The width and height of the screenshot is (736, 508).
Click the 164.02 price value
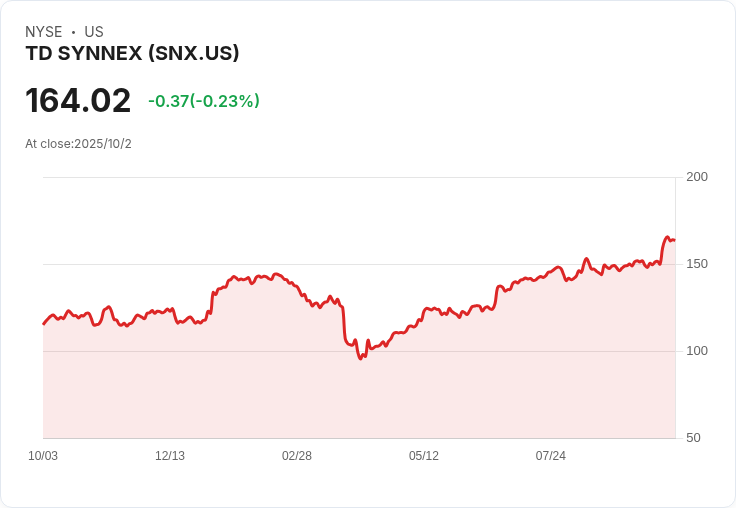pyautogui.click(x=78, y=100)
